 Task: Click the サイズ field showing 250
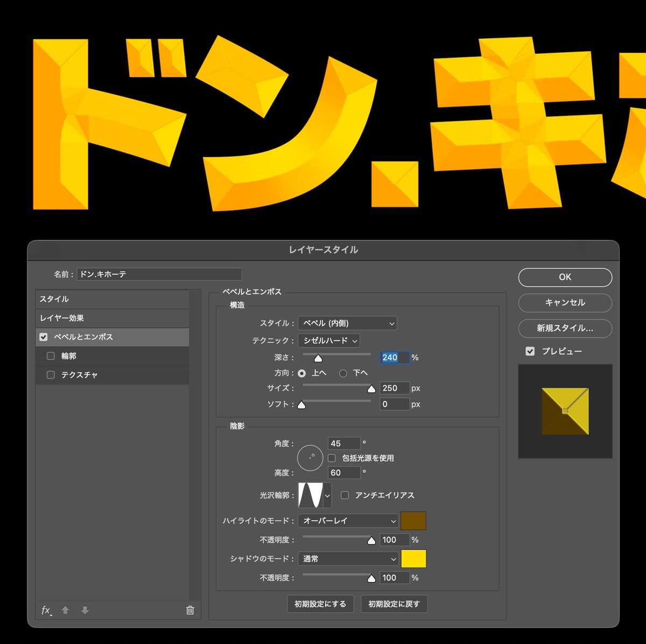tap(395, 388)
